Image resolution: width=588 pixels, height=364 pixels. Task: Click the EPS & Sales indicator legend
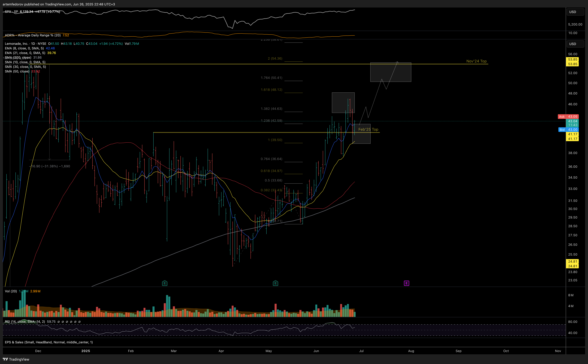tap(49, 342)
